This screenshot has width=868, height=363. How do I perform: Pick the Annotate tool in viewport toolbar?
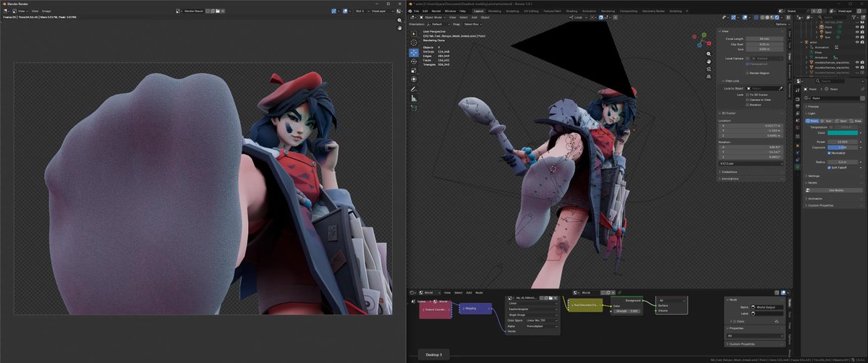point(413,89)
